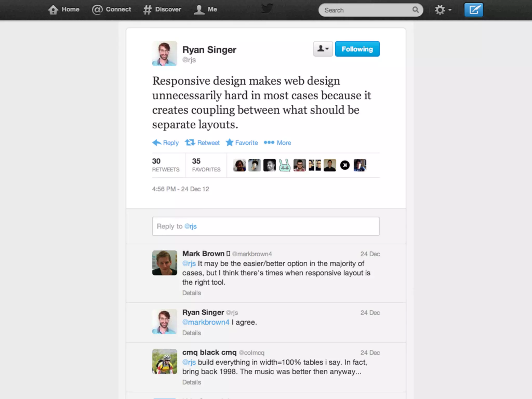Expand the More options menu

pos(277,143)
